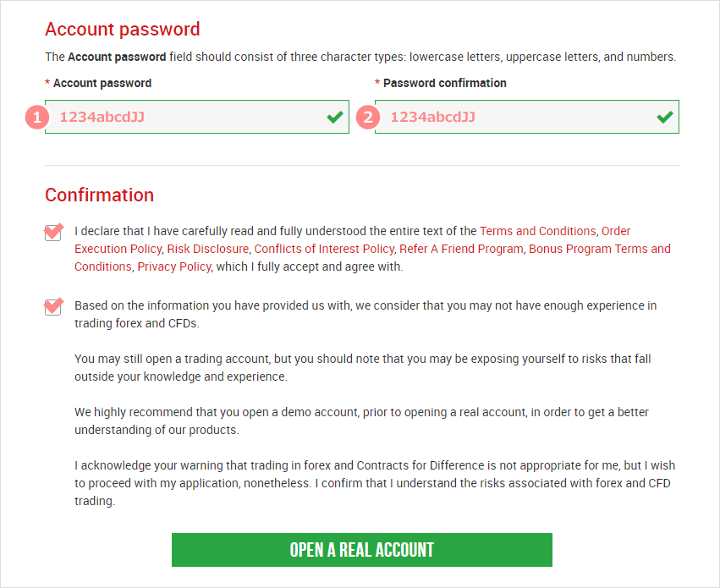
Task: Click the Confirmation section heading
Action: 99,195
